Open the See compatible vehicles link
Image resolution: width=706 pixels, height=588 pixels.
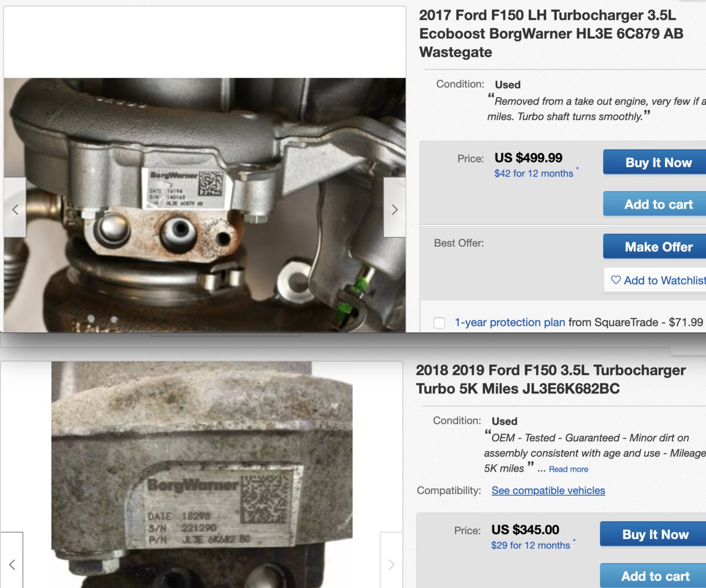point(548,490)
